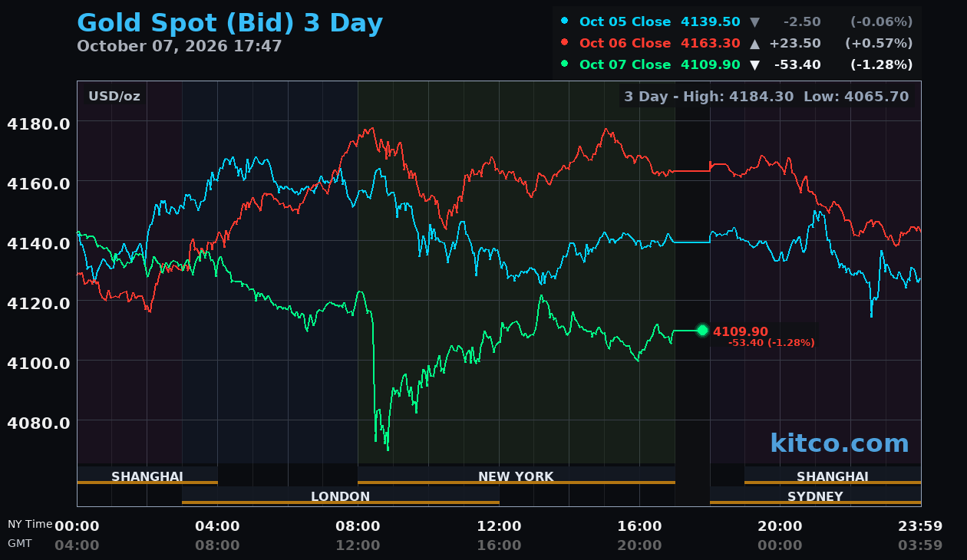Click the blue Oct 05 legend dot
Screen dimensions: 967x560
tap(565, 21)
